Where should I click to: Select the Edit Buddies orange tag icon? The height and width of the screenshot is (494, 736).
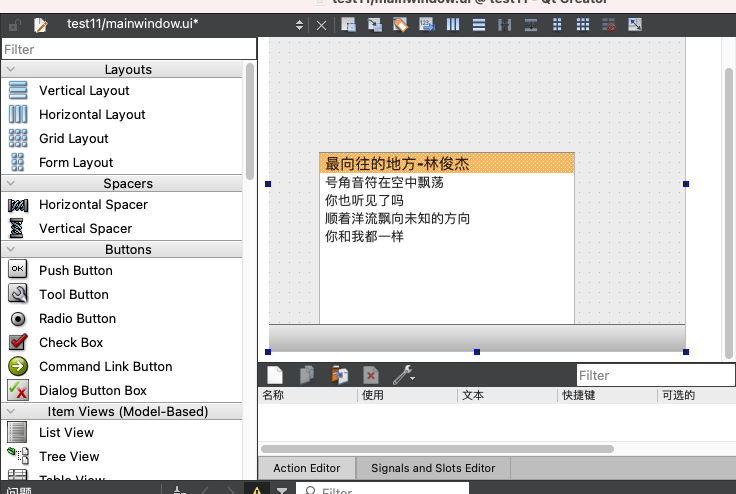(400, 24)
